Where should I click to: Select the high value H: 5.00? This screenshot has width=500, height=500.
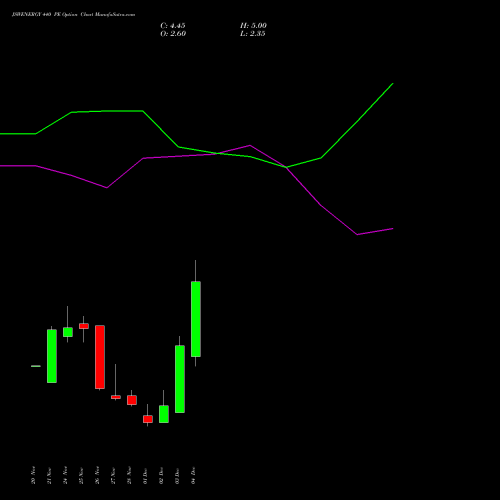pos(253,26)
